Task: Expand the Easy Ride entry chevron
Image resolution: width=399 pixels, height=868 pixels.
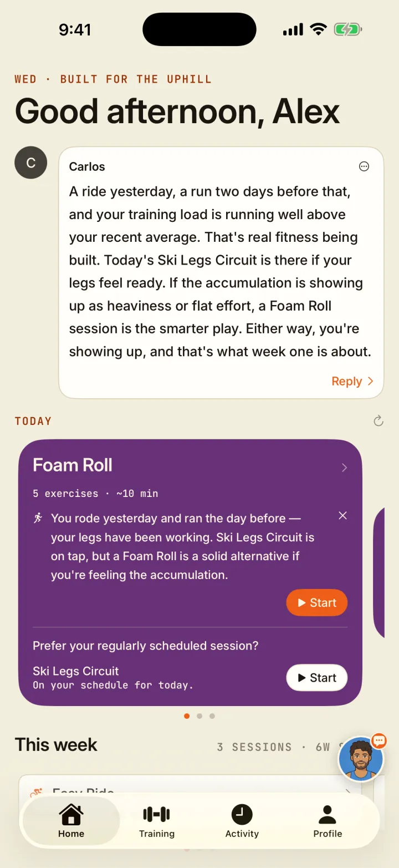Action: point(347,792)
